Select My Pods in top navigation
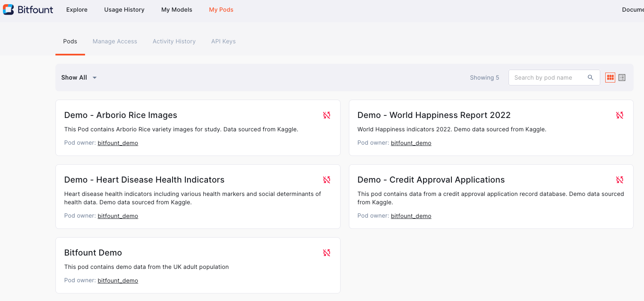 221,10
